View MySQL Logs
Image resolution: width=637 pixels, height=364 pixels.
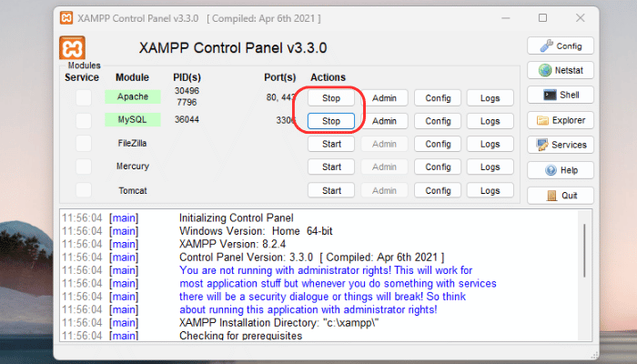[x=490, y=121]
